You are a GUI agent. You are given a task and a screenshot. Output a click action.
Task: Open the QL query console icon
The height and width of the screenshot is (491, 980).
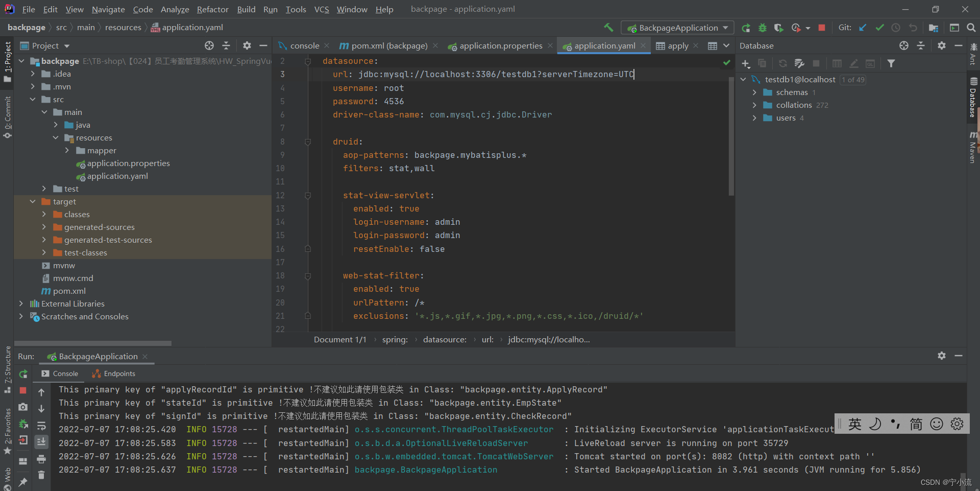(871, 63)
